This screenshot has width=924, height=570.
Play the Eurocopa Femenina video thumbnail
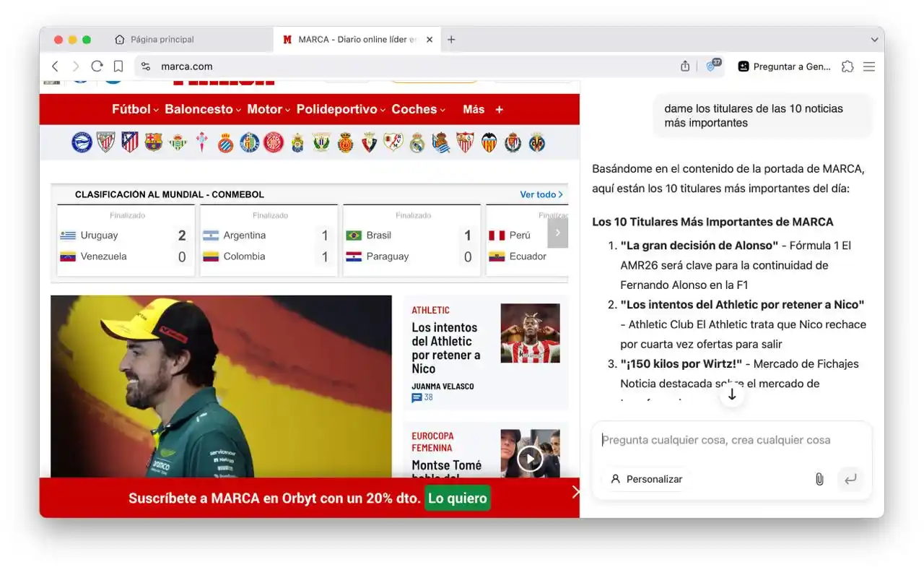point(530,458)
